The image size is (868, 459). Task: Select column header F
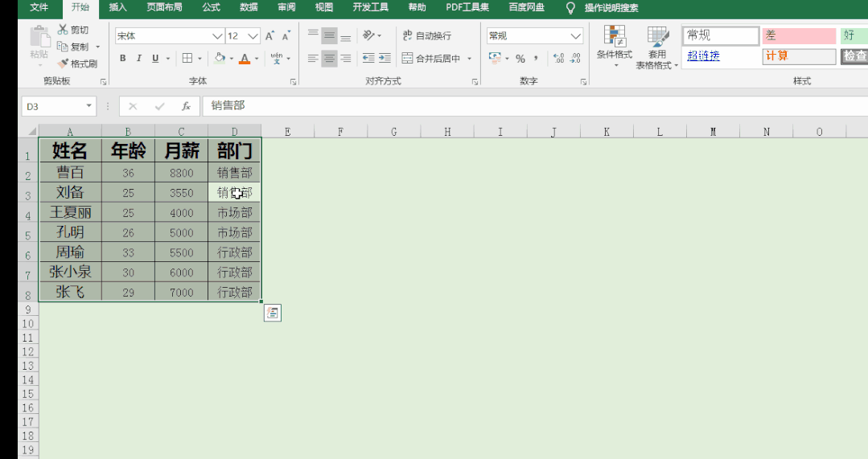(340, 132)
